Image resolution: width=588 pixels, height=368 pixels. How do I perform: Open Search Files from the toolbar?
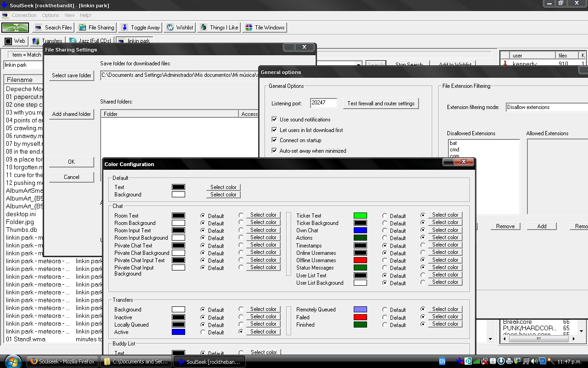tap(54, 28)
